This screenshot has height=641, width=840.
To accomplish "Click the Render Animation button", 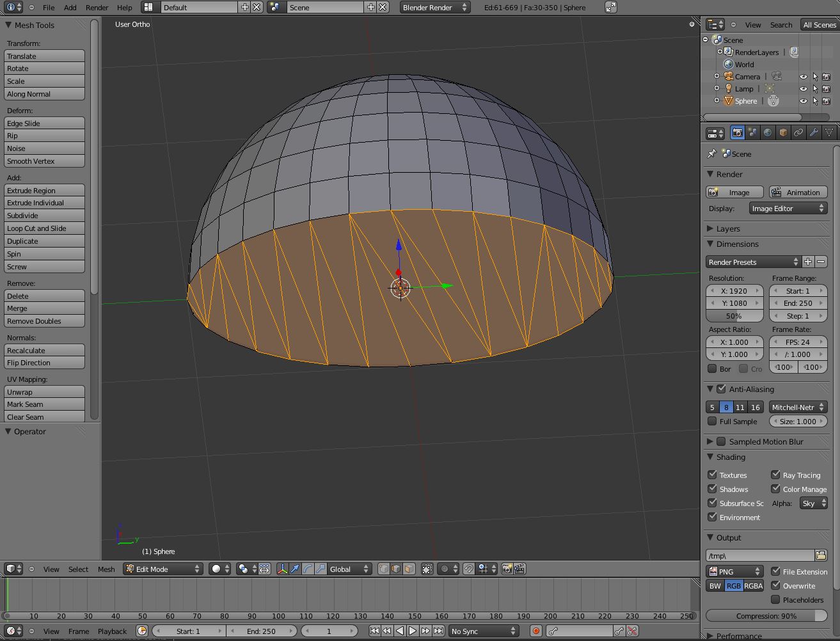I will click(798, 192).
